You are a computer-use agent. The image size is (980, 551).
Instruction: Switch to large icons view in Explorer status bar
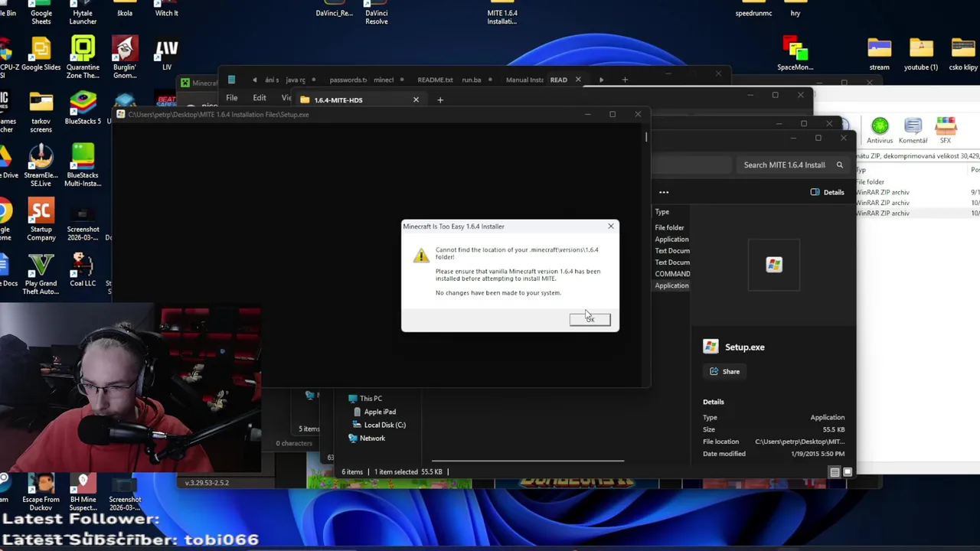point(847,472)
